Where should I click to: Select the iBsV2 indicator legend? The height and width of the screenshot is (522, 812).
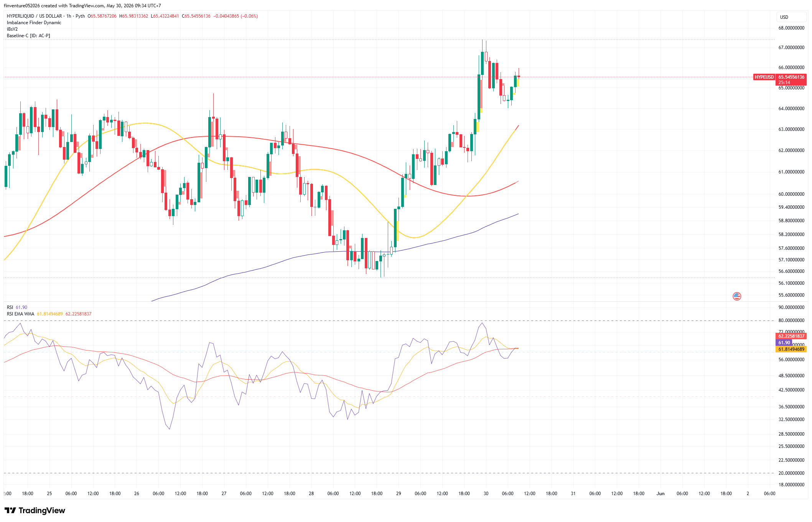[x=12, y=29]
